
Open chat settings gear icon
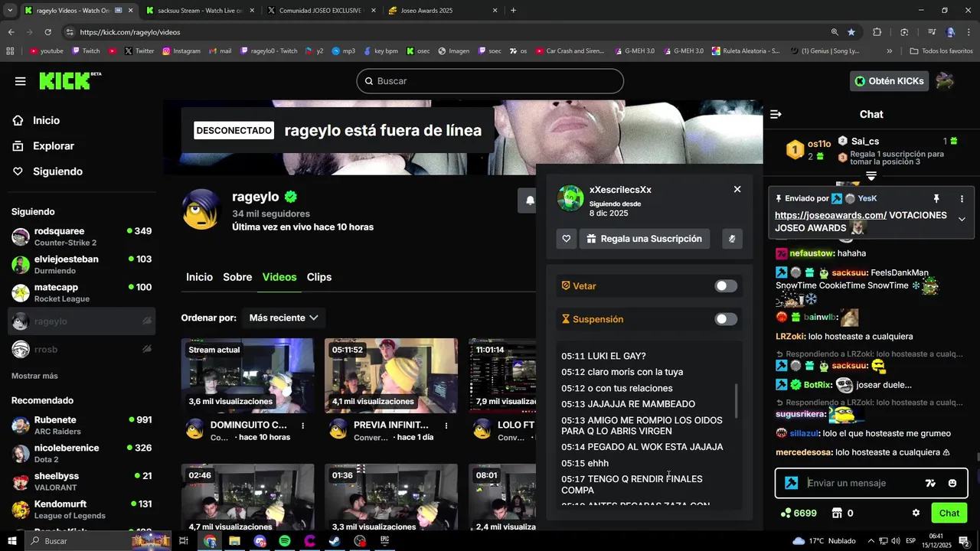tap(916, 514)
